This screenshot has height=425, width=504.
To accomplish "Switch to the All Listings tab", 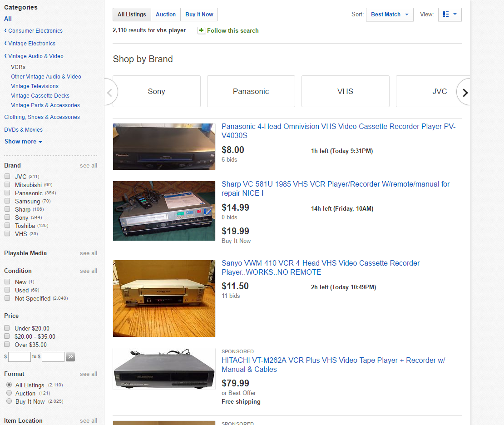I will 132,15.
